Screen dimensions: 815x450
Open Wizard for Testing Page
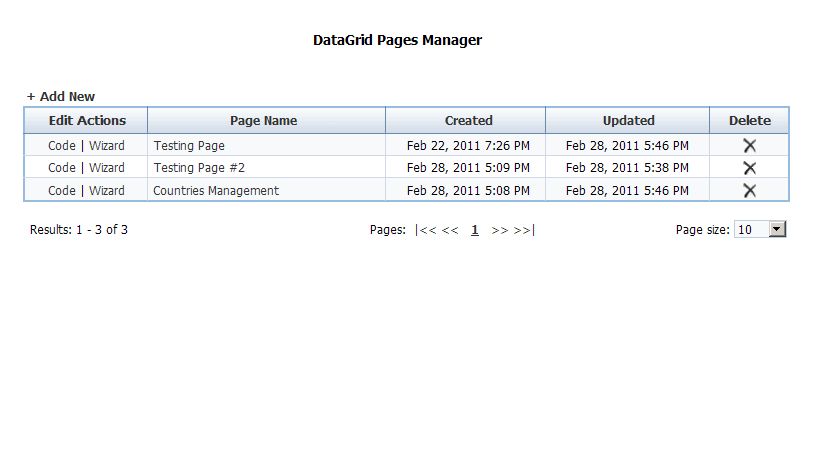click(x=107, y=146)
